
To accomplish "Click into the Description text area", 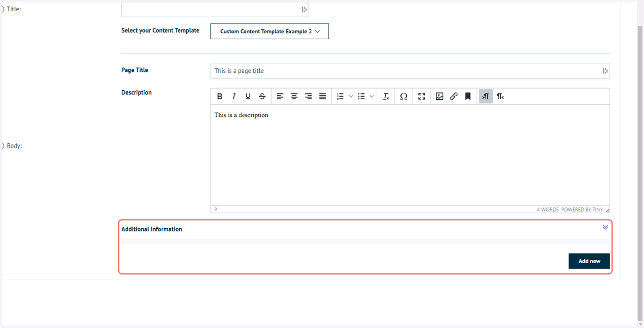I will [410, 155].
